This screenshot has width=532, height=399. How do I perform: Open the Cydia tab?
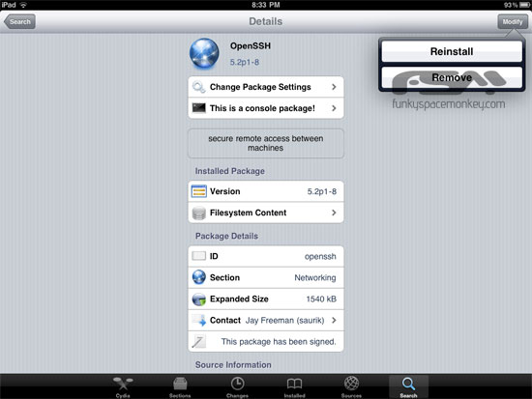[x=123, y=387]
